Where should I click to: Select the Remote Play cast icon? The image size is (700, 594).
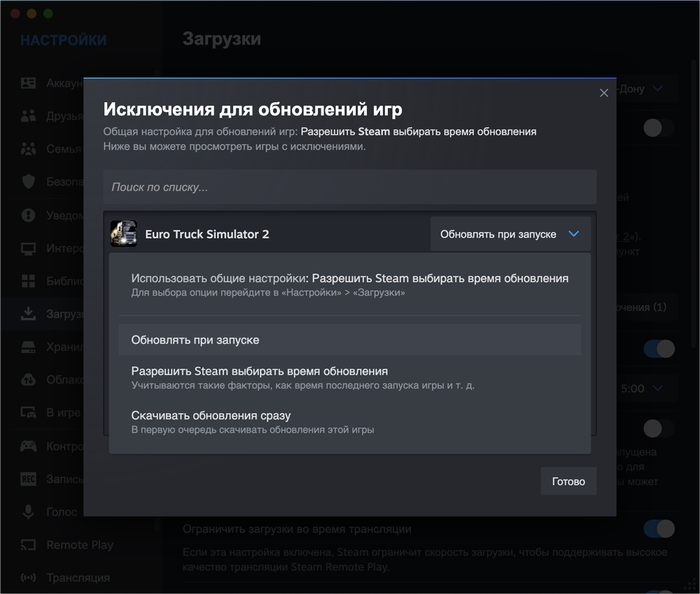[x=28, y=545]
